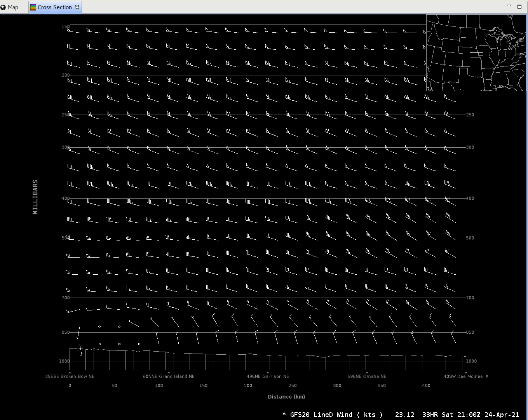Screen dimensions: 528x420
Task: Click the Grand Island NE station label
Action: pyautogui.click(x=169, y=376)
